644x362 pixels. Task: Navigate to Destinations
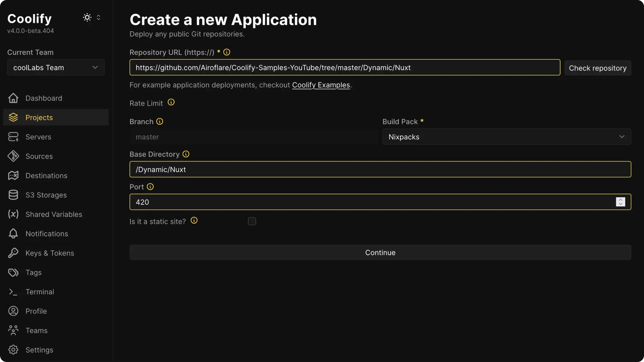point(47,175)
